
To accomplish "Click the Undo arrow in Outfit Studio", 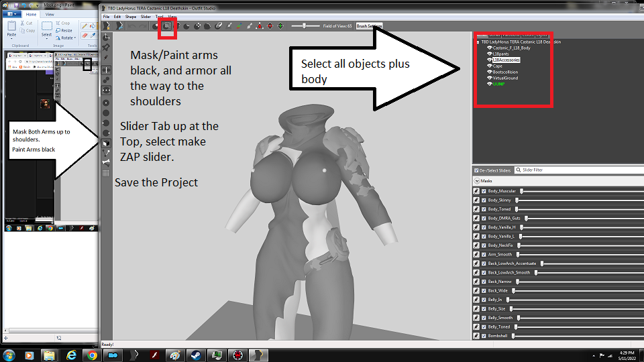I will click(132, 26).
